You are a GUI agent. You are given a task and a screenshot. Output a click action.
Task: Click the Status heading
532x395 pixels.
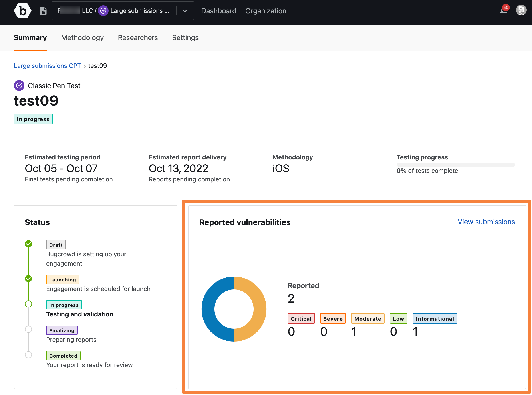click(x=37, y=222)
